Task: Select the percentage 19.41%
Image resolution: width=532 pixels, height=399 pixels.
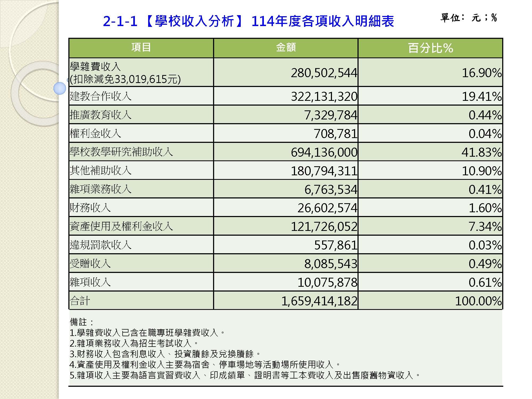Action: [x=482, y=96]
